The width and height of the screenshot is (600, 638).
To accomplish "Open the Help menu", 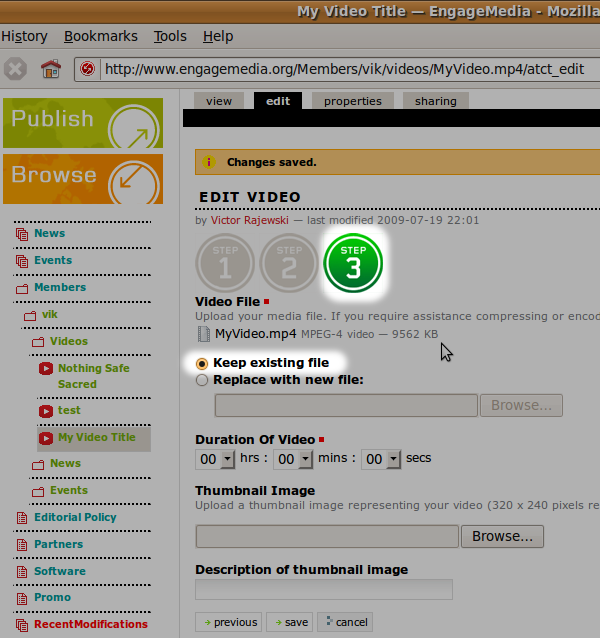I will (x=218, y=36).
